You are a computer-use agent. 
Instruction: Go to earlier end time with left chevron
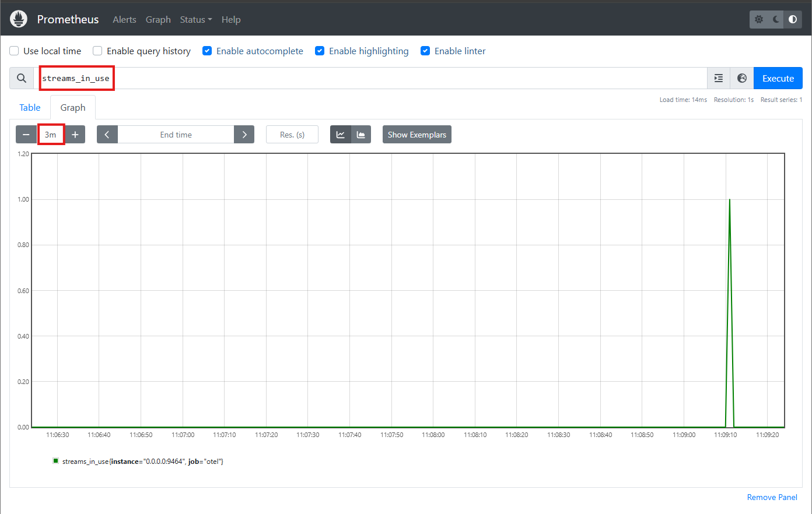[107, 135]
